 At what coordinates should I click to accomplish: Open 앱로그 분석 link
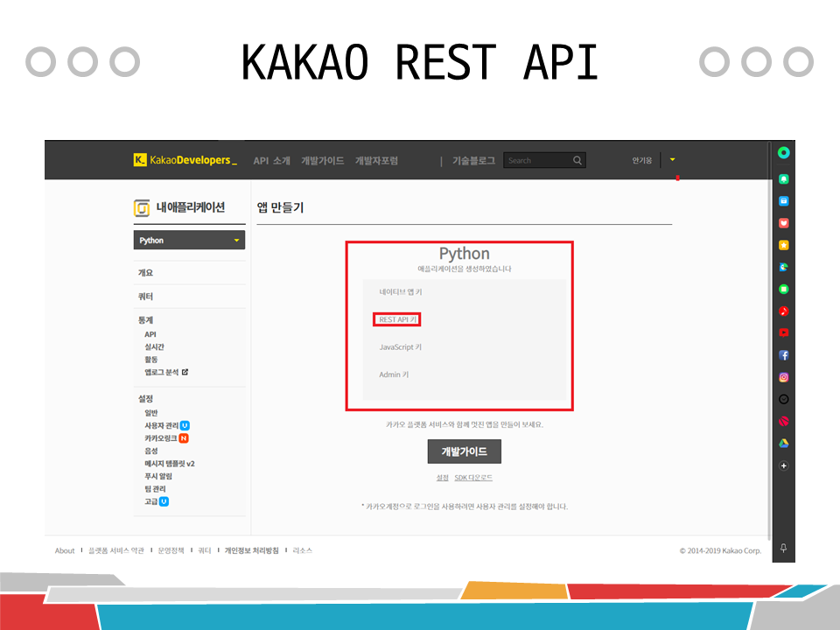(161, 372)
